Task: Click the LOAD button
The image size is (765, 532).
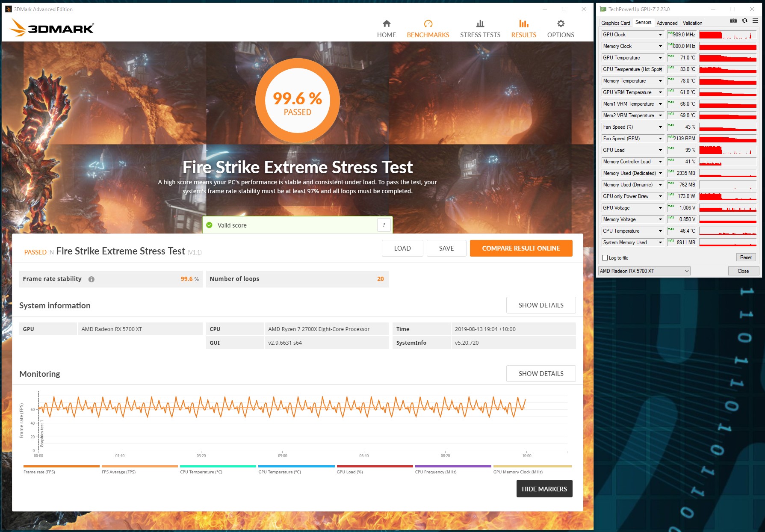Action: click(x=402, y=248)
